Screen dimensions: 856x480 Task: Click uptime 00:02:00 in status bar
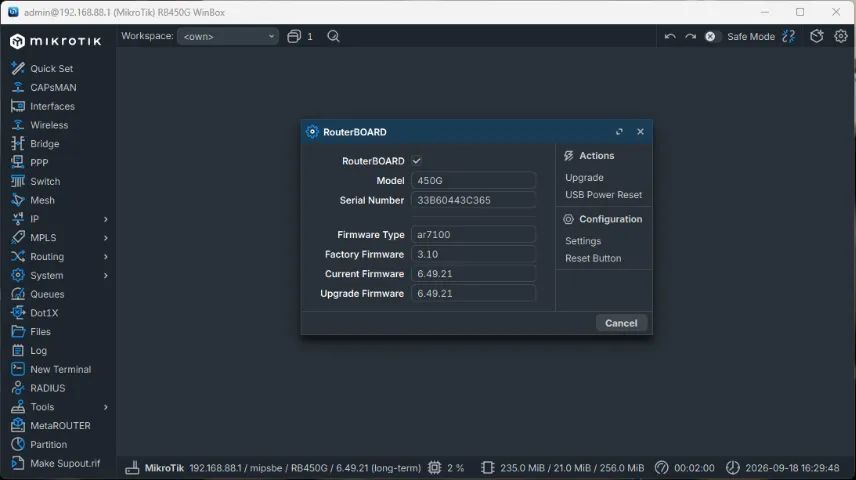click(694, 468)
